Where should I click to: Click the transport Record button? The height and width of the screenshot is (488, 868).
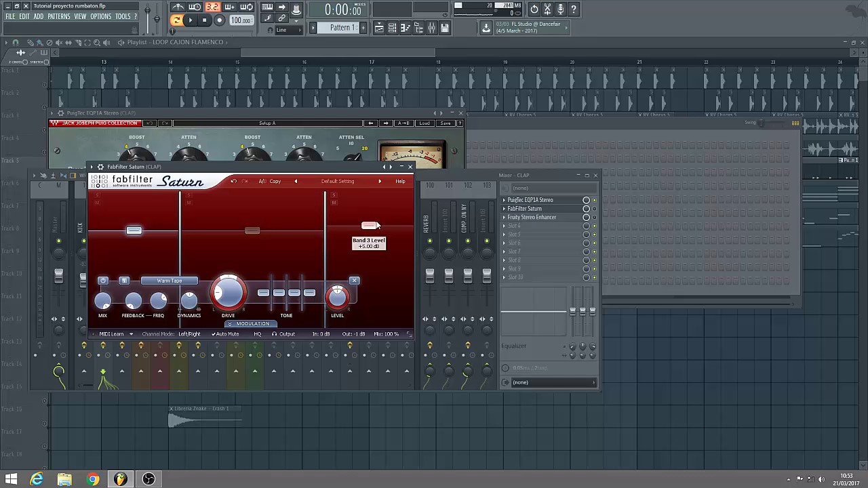click(219, 20)
